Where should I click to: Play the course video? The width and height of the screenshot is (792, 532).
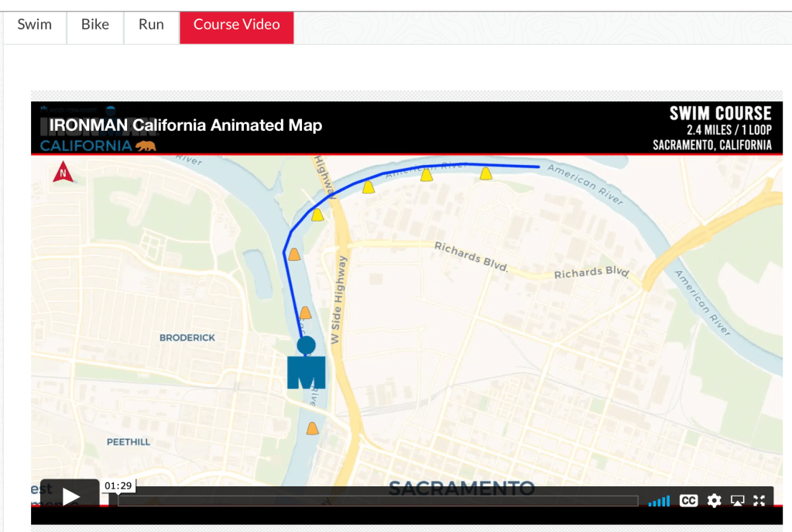point(70,496)
